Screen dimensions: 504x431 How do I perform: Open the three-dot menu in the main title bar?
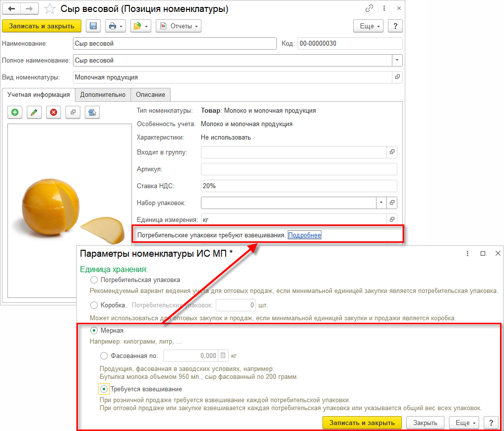[384, 8]
